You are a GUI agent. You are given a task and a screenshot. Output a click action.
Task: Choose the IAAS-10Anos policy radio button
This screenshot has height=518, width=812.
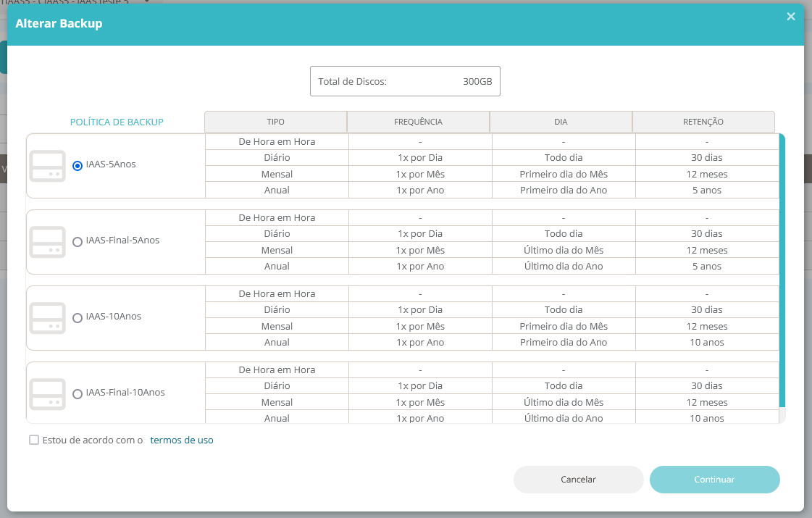click(78, 318)
